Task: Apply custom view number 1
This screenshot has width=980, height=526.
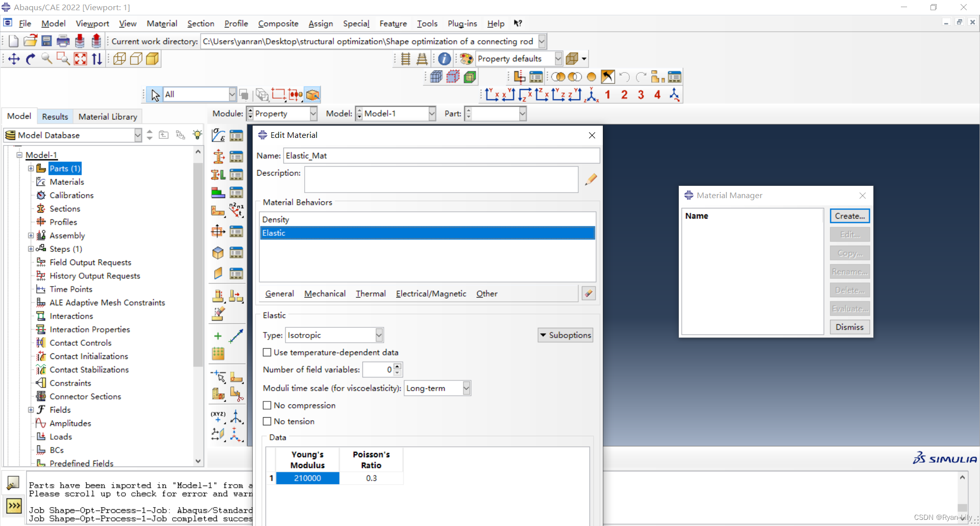Action: click(x=607, y=94)
